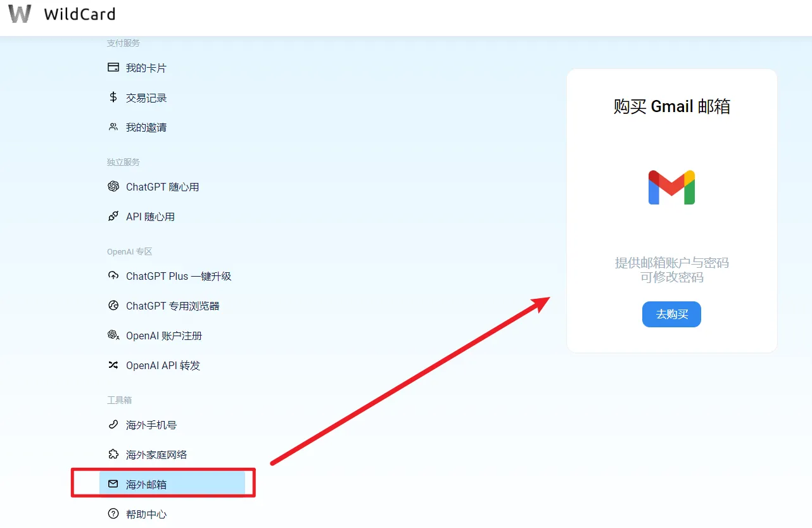Click the question mark icon beside 帮助中心
Viewport: 812px width, 528px height.
click(113, 513)
